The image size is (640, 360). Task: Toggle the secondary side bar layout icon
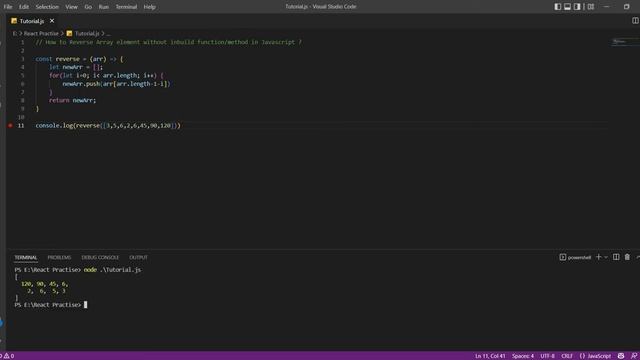(577, 7)
